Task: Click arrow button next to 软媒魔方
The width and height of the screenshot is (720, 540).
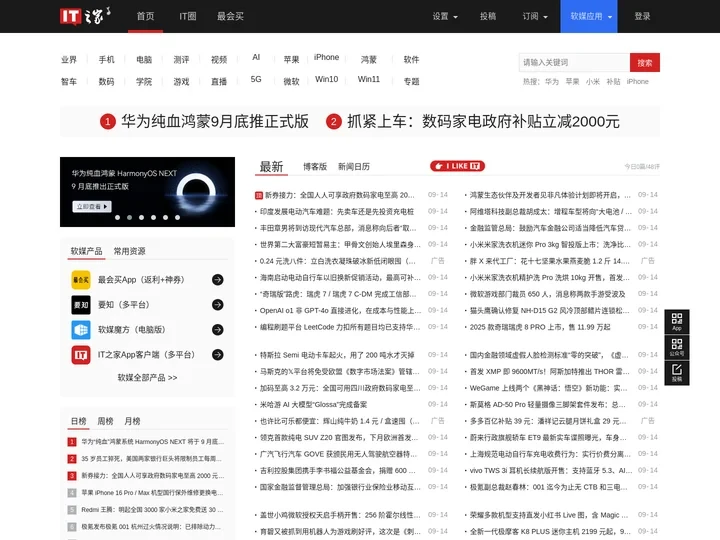Action: click(218, 330)
